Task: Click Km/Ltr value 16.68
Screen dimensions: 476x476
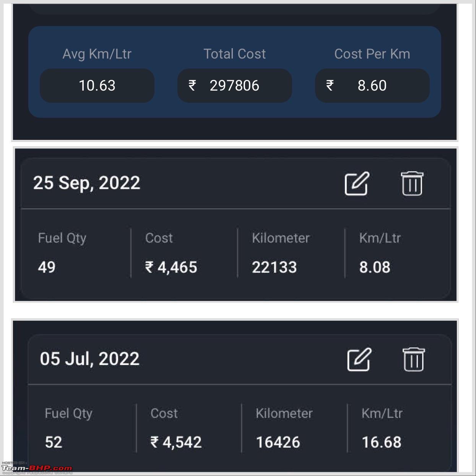Action: 382,442
